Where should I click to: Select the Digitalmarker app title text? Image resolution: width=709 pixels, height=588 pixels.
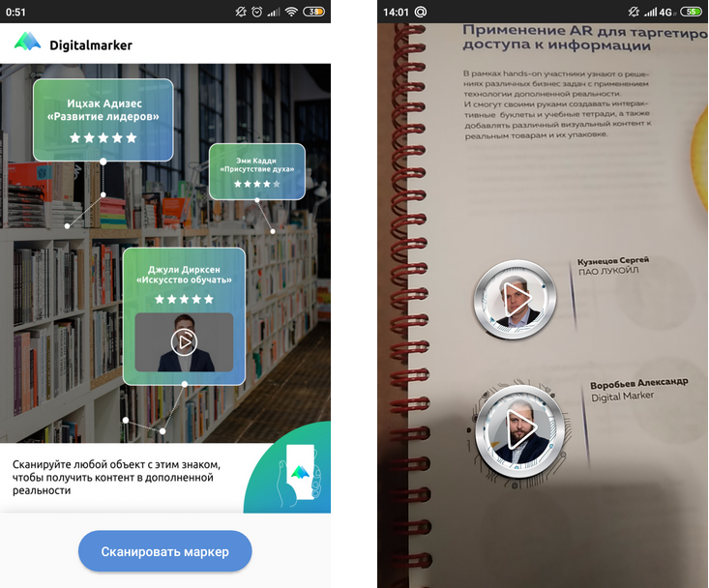pos(91,45)
